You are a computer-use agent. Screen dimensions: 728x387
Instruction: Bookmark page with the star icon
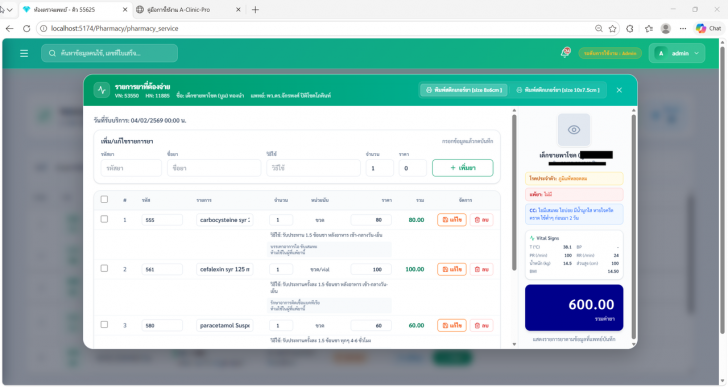613,28
